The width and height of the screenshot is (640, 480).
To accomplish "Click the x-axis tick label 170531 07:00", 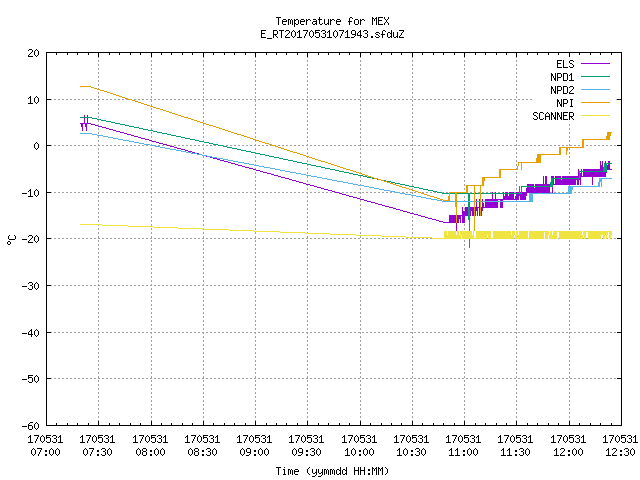I will tap(45, 446).
